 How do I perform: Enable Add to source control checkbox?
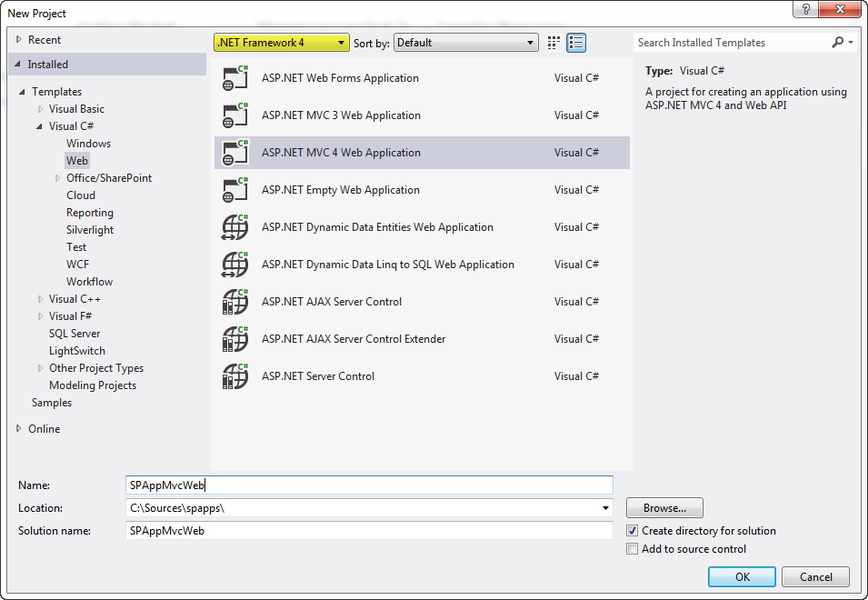point(633,549)
